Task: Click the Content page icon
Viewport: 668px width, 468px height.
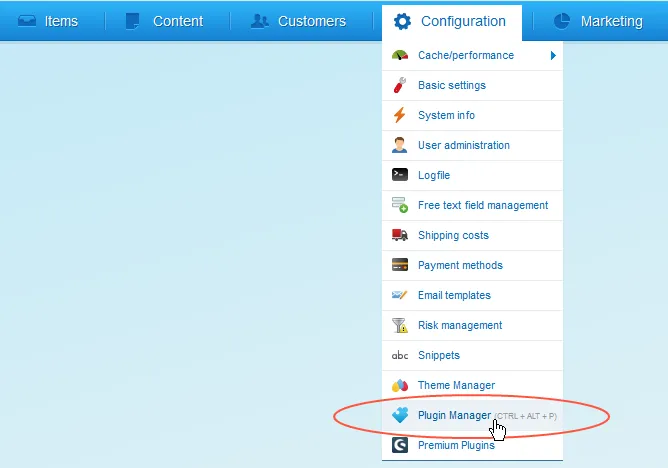Action: [x=132, y=21]
